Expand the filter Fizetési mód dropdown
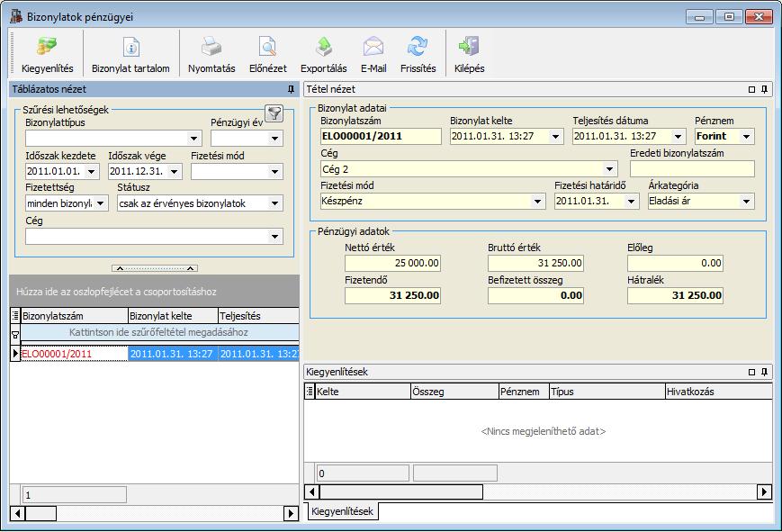 (274, 171)
